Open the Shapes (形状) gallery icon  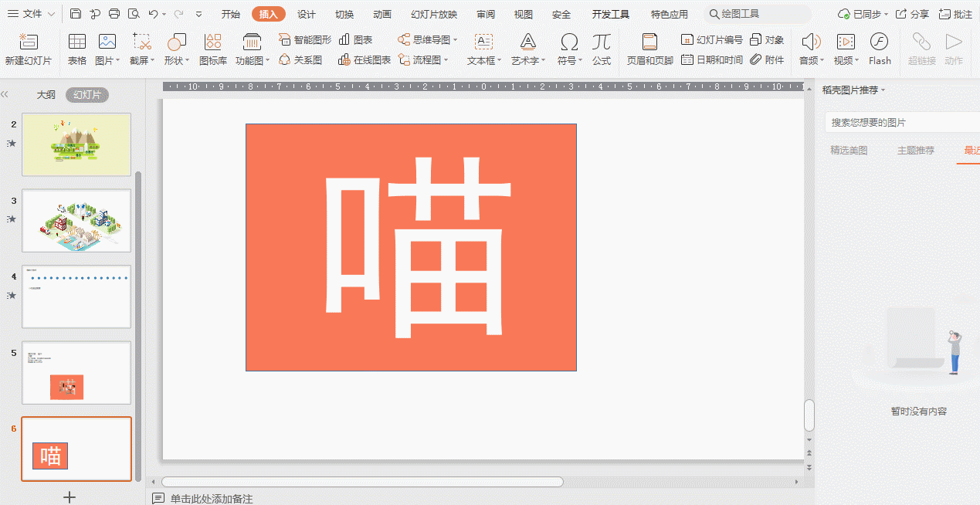click(177, 42)
